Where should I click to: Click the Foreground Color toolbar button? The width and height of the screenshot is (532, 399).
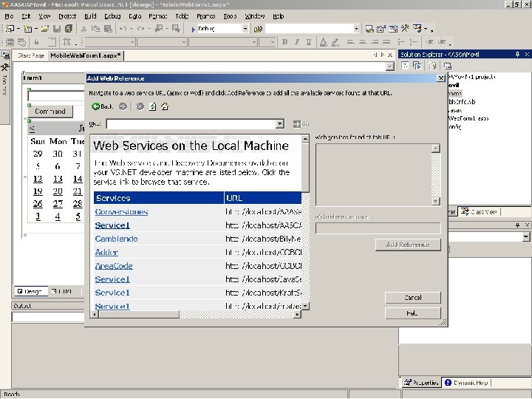click(324, 41)
